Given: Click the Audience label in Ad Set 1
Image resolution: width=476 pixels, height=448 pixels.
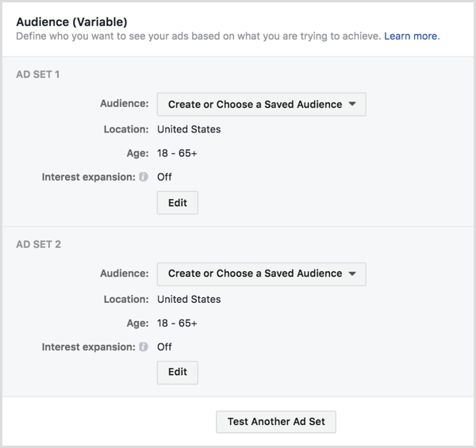Looking at the screenshot, I should tap(125, 103).
